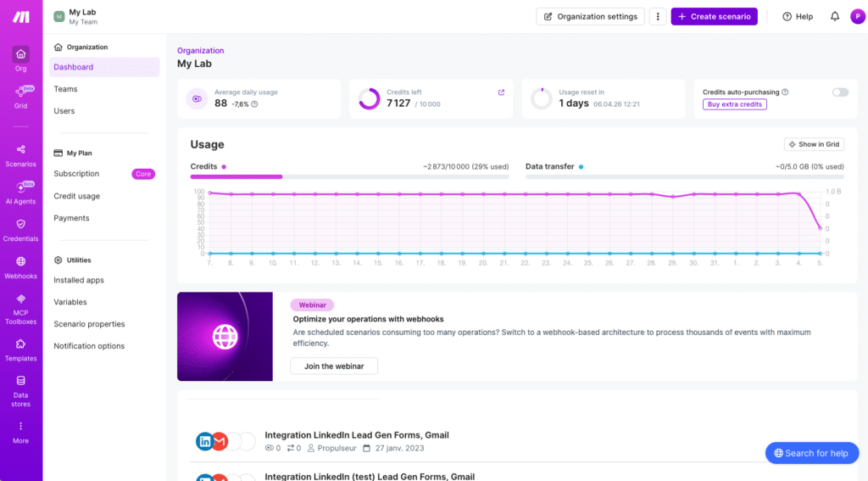Click the Credits legend pink dot

(x=224, y=167)
